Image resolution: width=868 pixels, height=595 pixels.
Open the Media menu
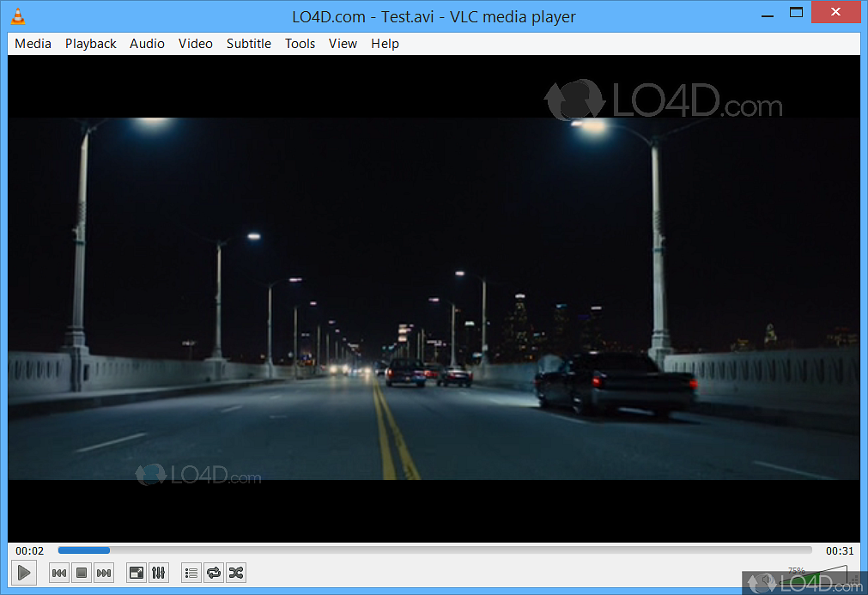click(33, 44)
